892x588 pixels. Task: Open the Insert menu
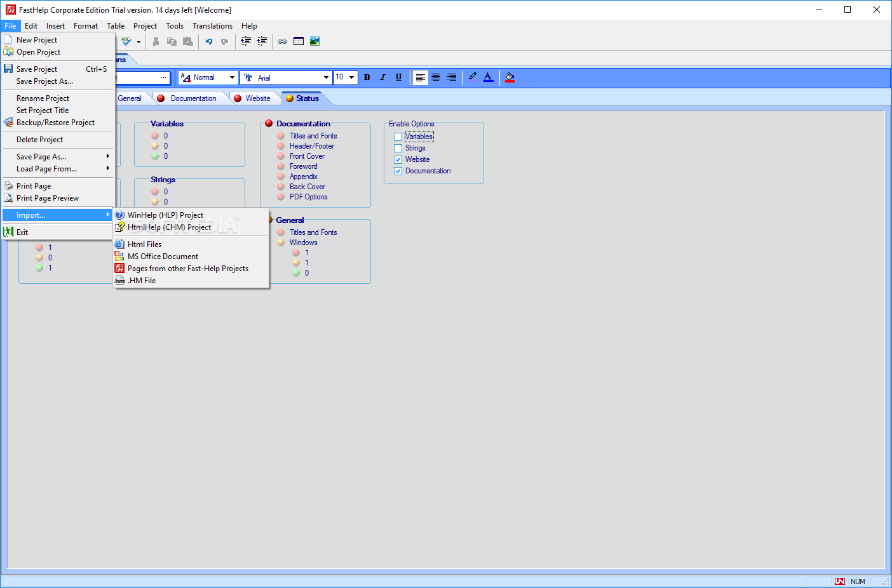55,26
